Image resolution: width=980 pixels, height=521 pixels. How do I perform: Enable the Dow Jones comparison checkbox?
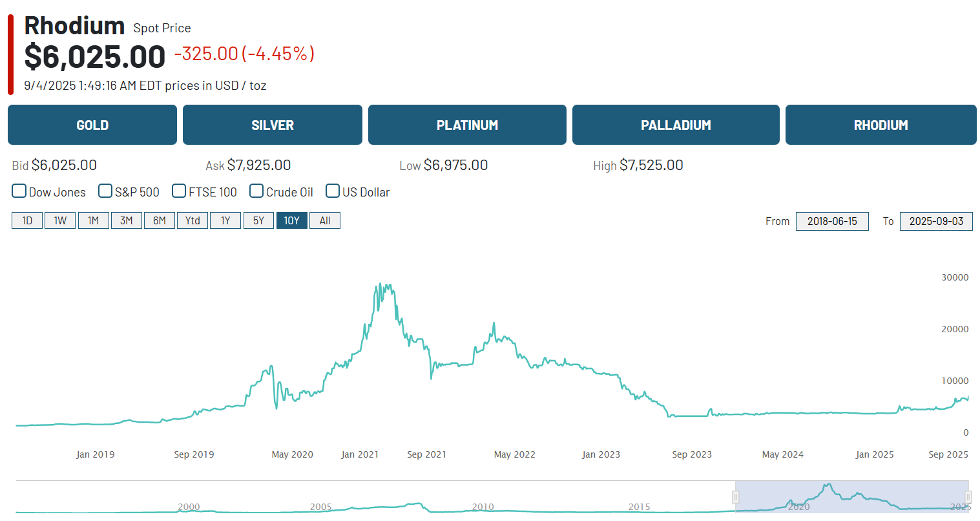[19, 191]
